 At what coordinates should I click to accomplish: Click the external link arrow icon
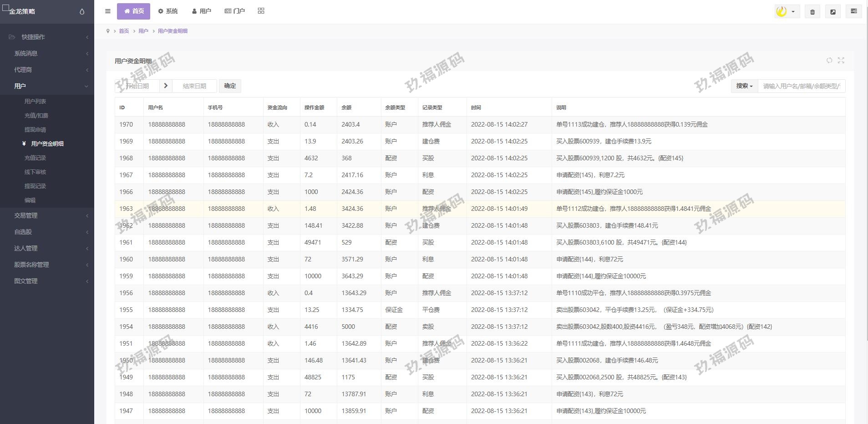pyautogui.click(x=832, y=12)
